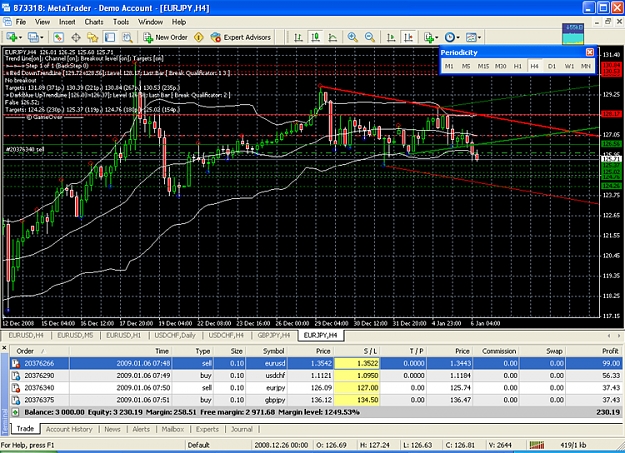Sort orders by the Order column header
625x453 pixels.
(x=39, y=351)
